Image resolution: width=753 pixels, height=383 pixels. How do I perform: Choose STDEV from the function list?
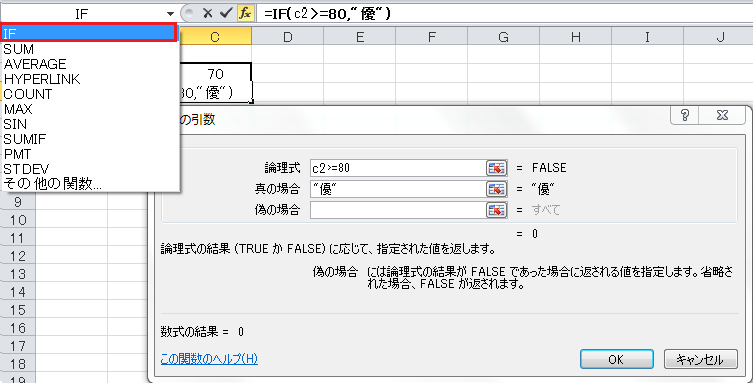click(90, 169)
